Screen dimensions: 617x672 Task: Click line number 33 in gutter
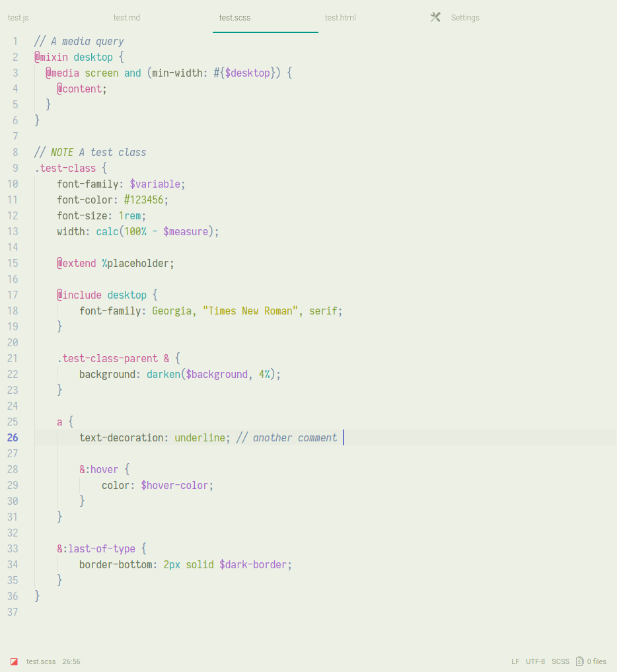point(13,548)
